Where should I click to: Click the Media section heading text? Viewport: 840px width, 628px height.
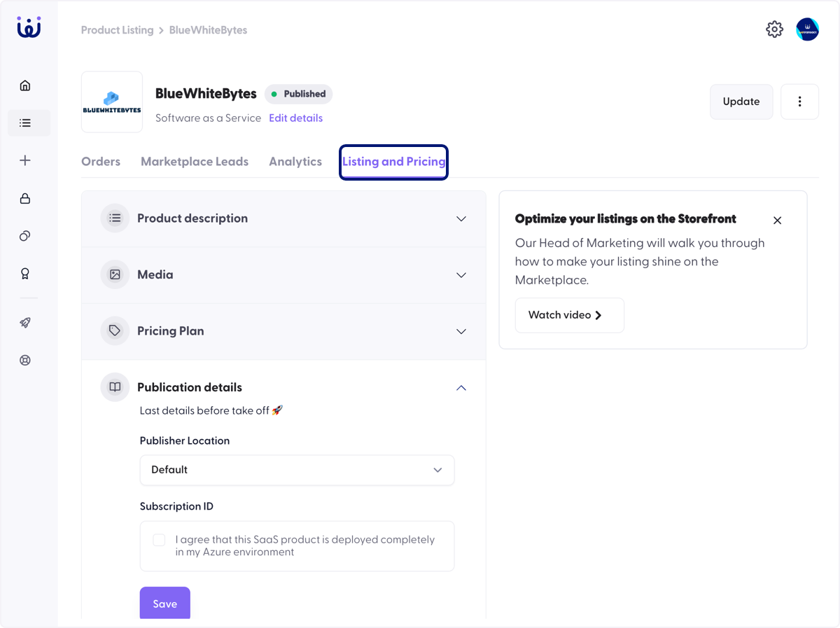155,275
